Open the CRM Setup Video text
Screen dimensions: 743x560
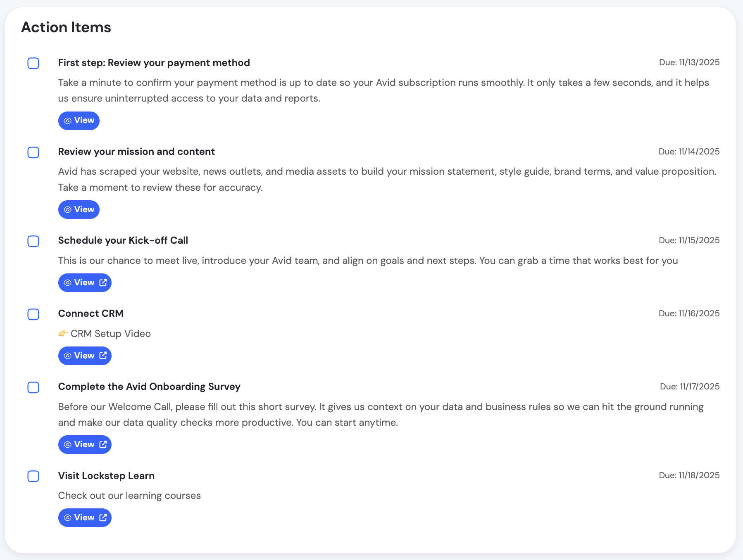click(x=111, y=334)
